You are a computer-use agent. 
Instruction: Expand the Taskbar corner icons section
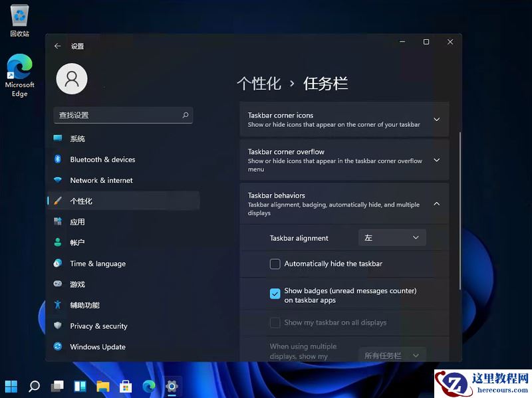(436, 120)
